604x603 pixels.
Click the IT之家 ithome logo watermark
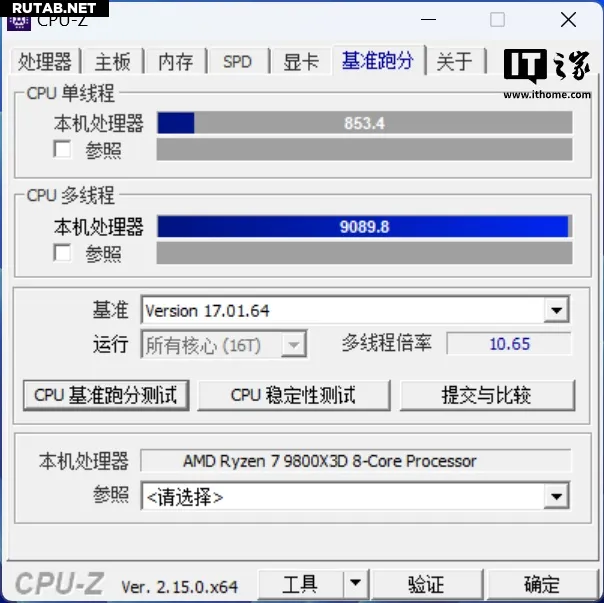click(x=547, y=74)
